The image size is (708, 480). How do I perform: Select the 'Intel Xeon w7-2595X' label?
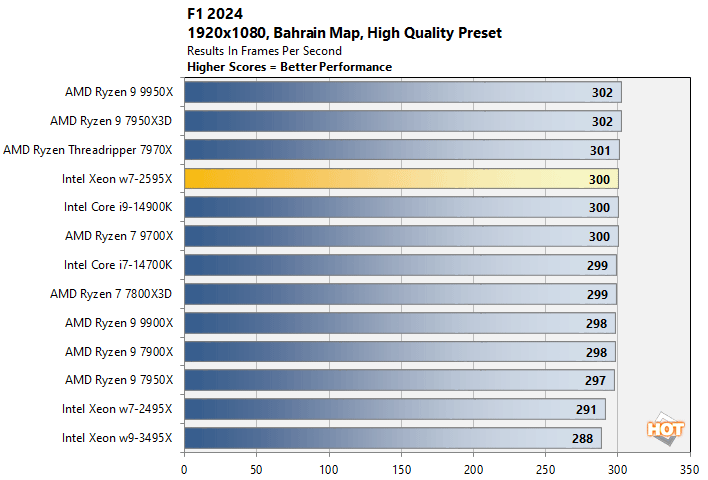point(117,179)
